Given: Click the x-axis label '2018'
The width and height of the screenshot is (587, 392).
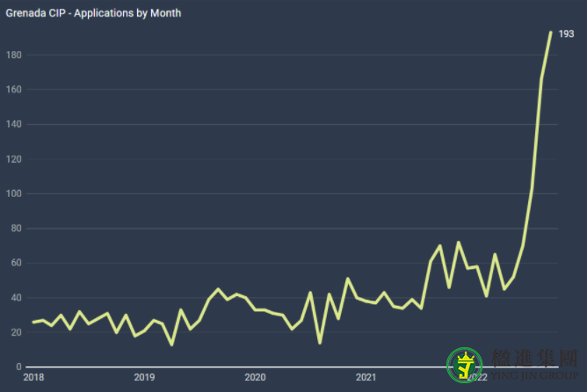Looking at the screenshot, I should tap(33, 377).
